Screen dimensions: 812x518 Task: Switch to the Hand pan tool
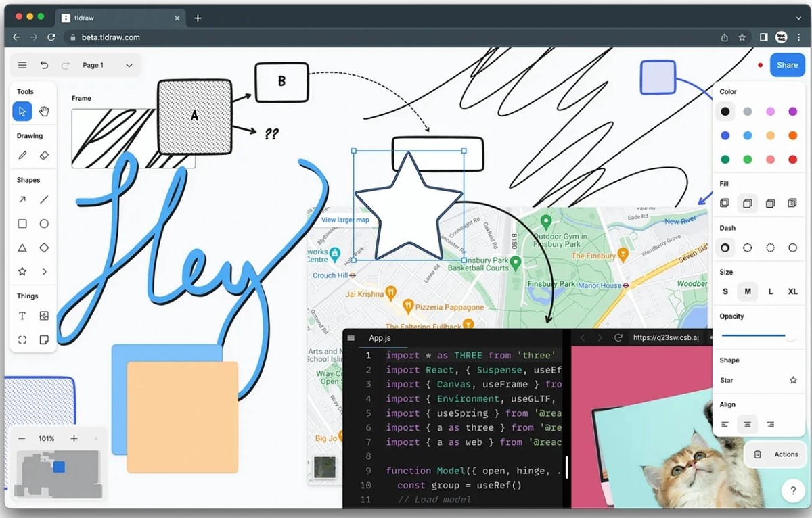tap(44, 111)
